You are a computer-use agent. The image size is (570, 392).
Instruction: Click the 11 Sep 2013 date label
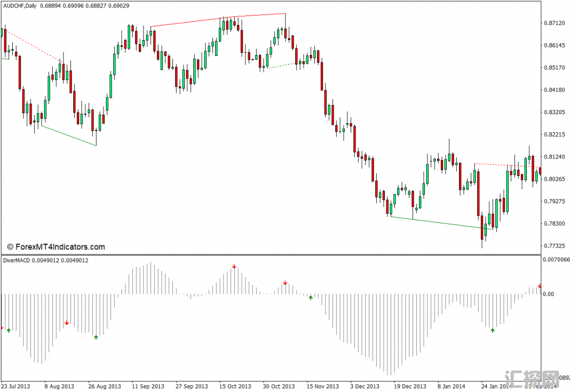click(x=148, y=386)
